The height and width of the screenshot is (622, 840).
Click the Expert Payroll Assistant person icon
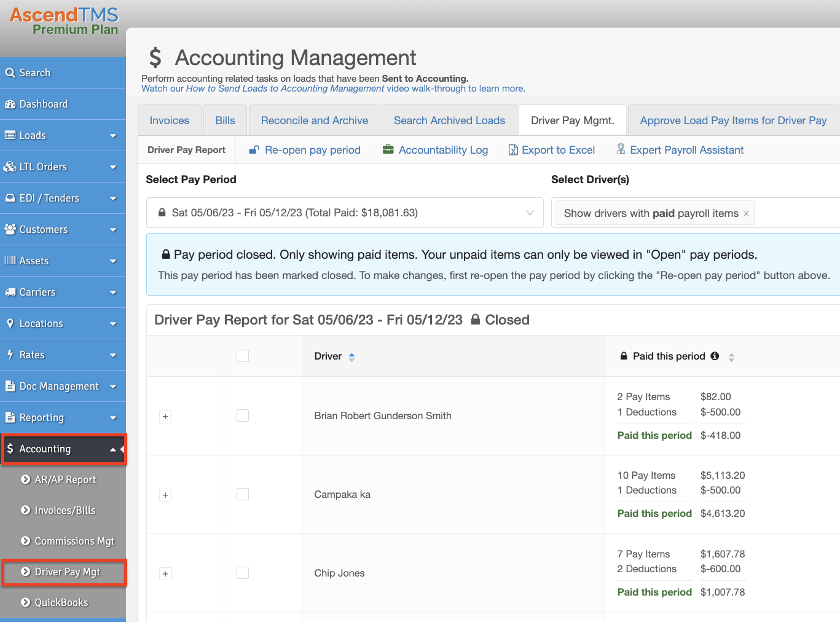pyautogui.click(x=621, y=149)
